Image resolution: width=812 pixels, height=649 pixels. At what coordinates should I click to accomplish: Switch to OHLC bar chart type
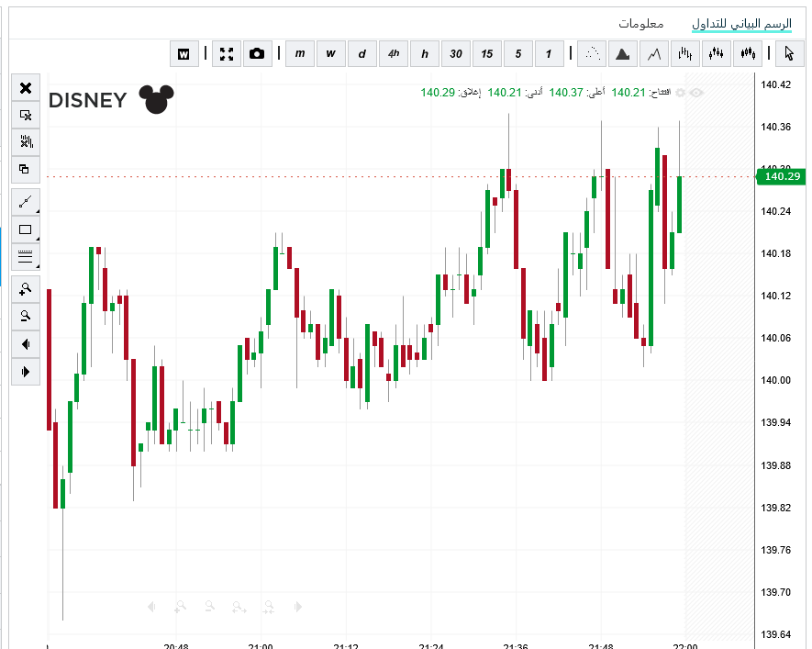tap(685, 54)
